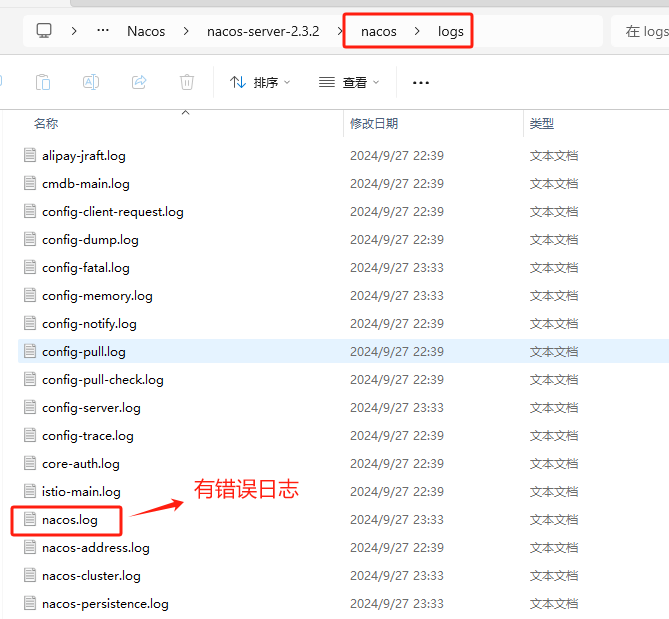This screenshot has width=669, height=619.
Task: Go to nacos-server-2.3.2 folder in breadcrumb
Action: (x=263, y=31)
